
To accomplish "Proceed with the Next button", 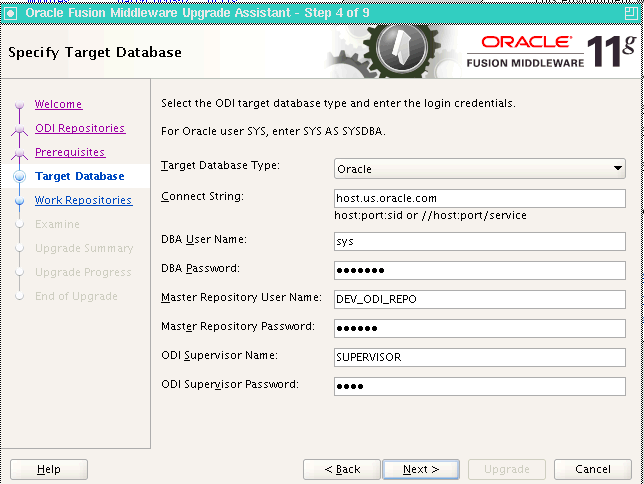I will [421, 469].
